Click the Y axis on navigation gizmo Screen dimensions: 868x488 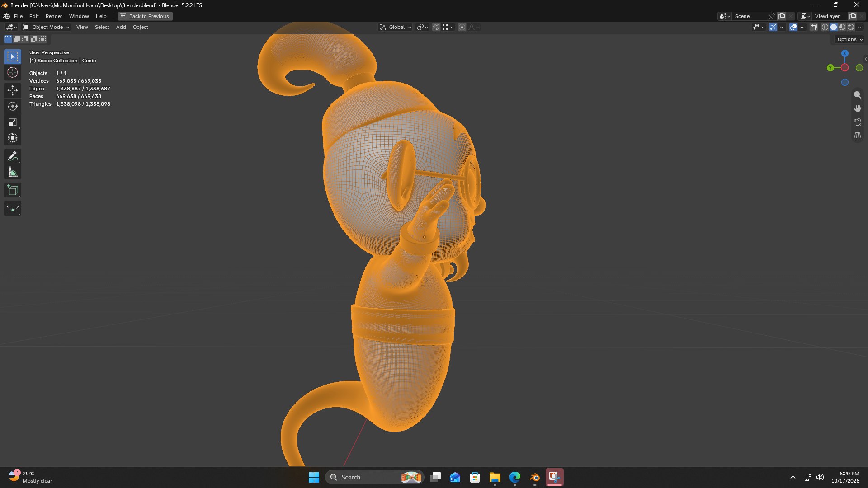[830, 68]
